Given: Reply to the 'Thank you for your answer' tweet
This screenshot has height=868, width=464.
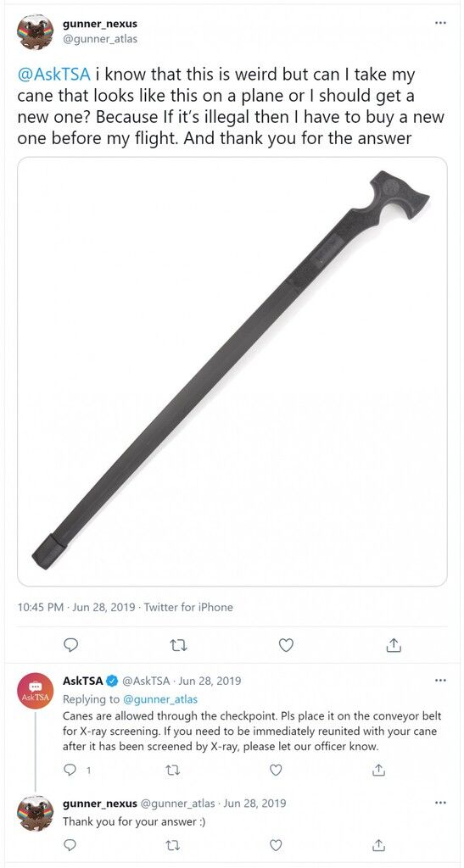Looking at the screenshot, I should pos(71,845).
